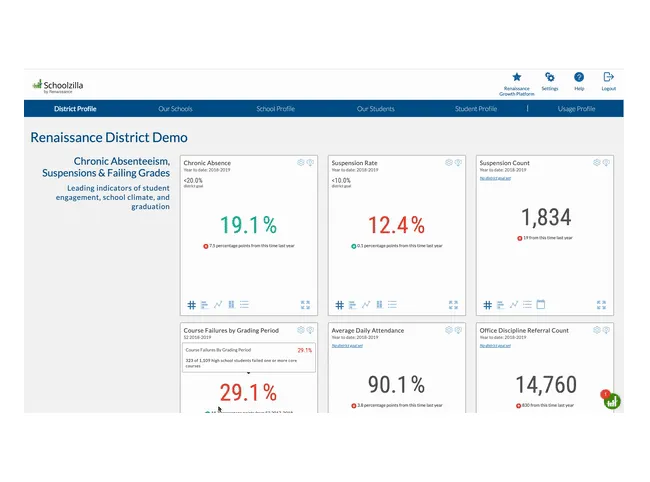The height and width of the screenshot is (482, 650).
Task: Click <10.0% district goal on Suspension Rate
Action: tap(341, 182)
